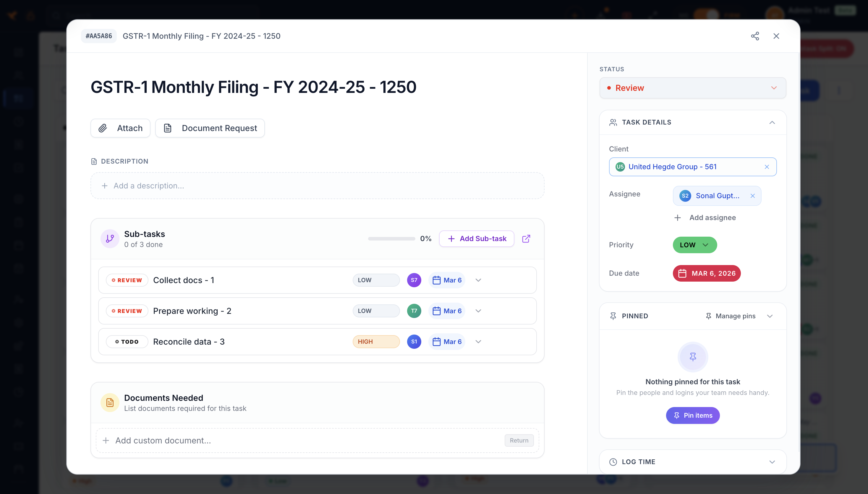Click the Pin items button
The image size is (868, 494).
click(x=693, y=415)
